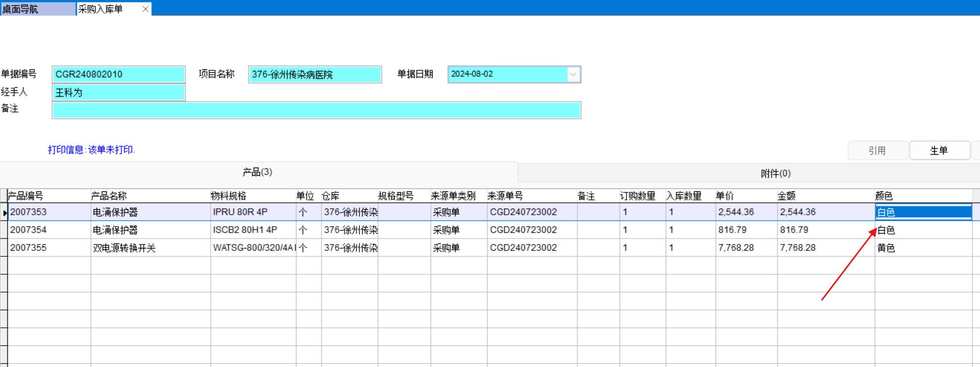Click the 单据编号 input field
Screen dimensions: 980x367
click(119, 74)
